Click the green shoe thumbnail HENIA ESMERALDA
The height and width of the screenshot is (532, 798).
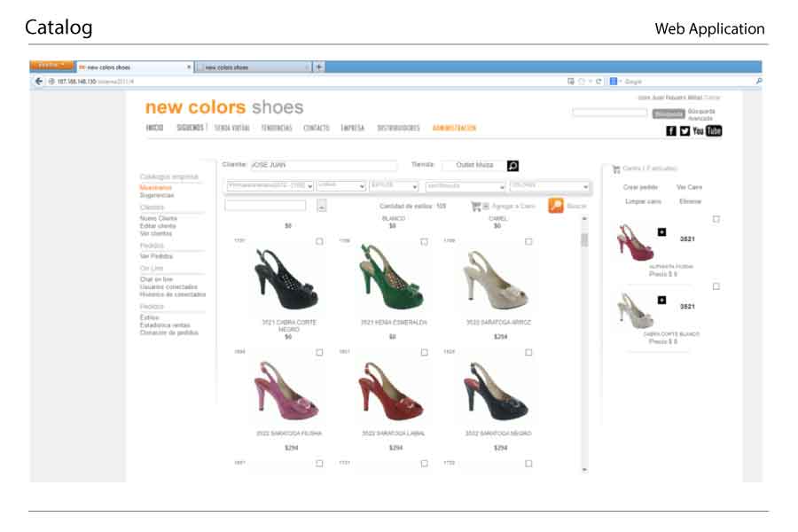click(x=392, y=277)
